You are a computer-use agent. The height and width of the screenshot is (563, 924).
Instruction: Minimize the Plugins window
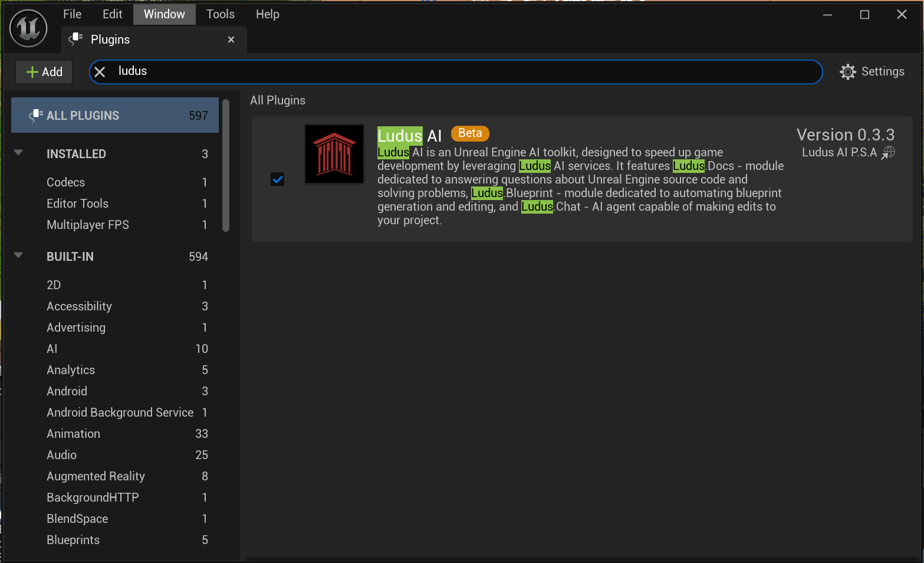coord(827,15)
